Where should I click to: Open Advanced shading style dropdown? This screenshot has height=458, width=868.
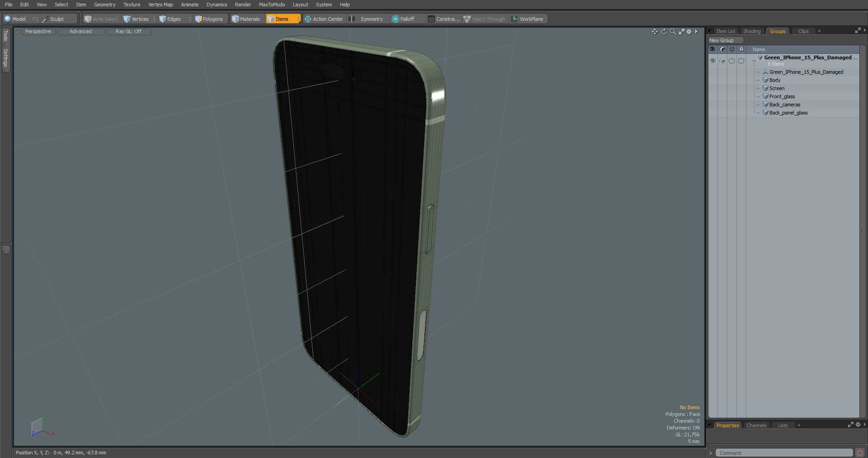tap(80, 32)
